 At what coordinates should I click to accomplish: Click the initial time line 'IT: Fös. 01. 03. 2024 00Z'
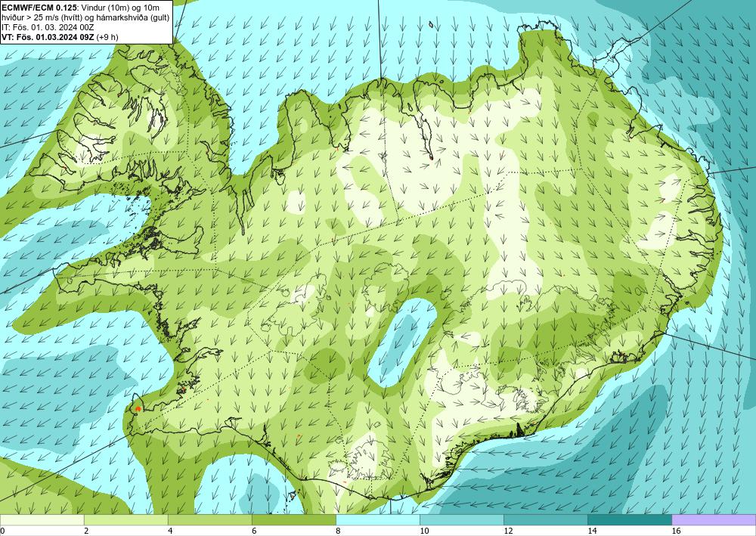click(48, 27)
